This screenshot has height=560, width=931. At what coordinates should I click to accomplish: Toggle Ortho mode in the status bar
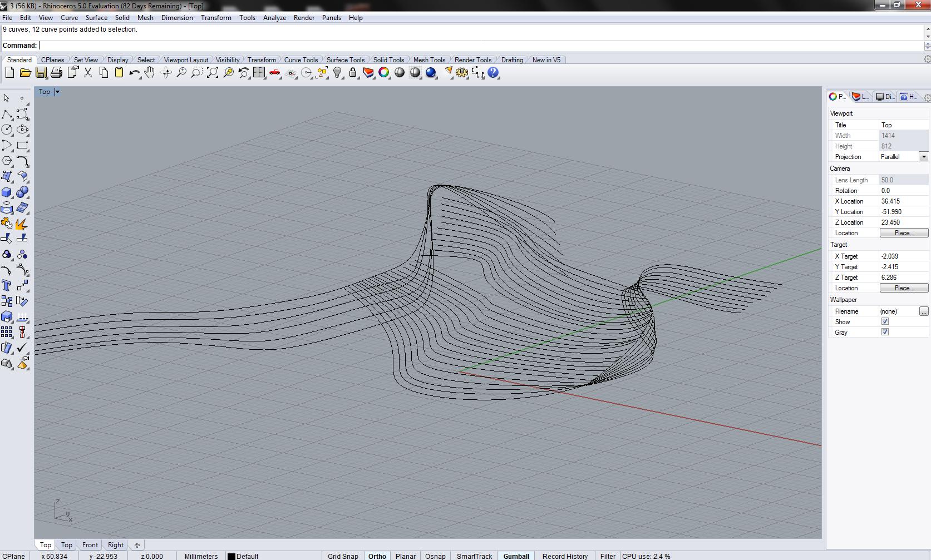coord(377,556)
